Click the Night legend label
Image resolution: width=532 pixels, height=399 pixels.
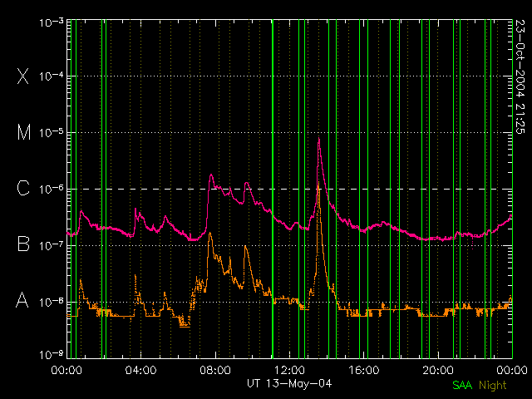[493, 385]
